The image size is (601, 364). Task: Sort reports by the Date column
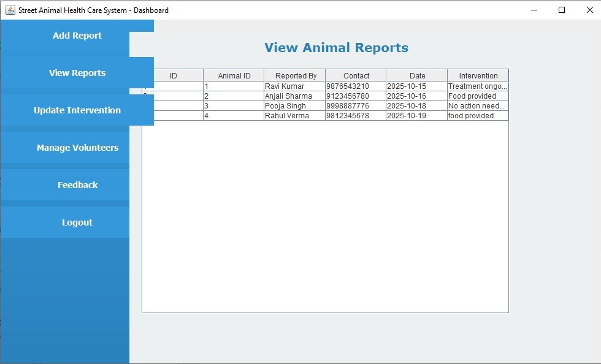coord(416,75)
